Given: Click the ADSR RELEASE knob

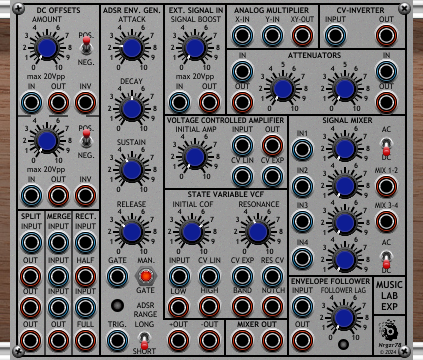Looking at the screenshot, I should coord(132,232).
